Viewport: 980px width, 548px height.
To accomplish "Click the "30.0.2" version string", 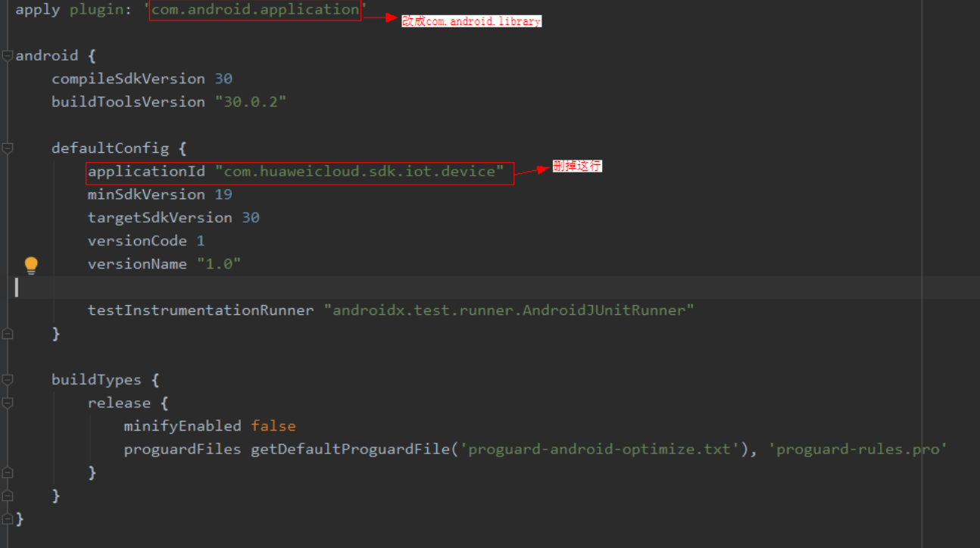I will pyautogui.click(x=251, y=101).
